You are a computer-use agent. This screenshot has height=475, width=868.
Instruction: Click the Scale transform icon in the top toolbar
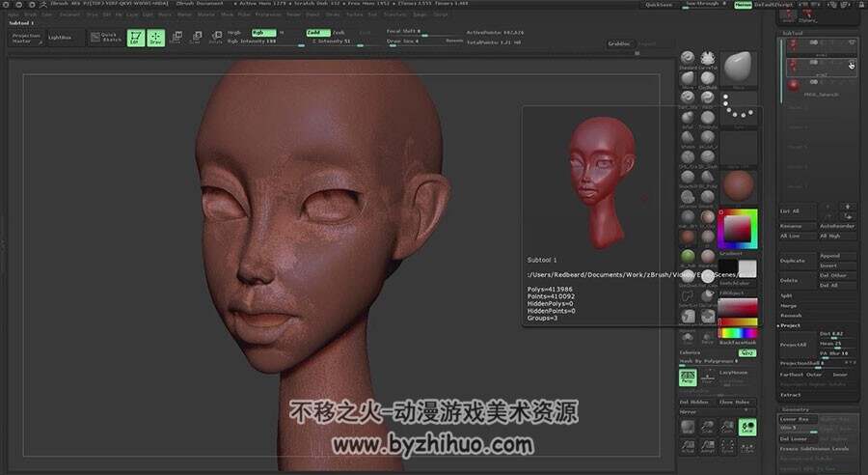point(196,38)
